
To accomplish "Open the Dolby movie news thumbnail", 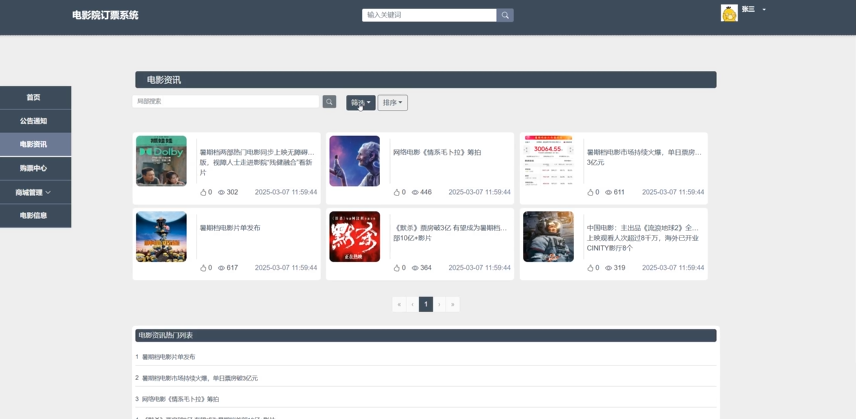I will coord(161,161).
